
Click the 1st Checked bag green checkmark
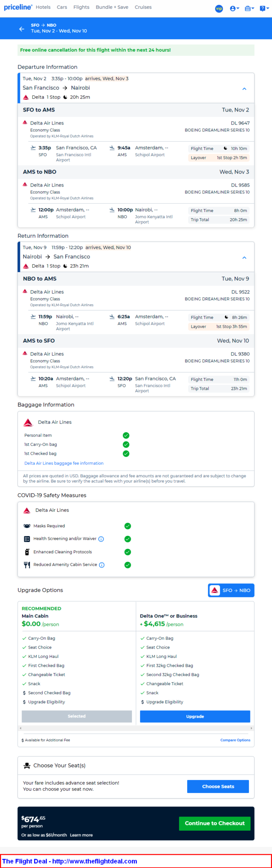[x=126, y=454]
